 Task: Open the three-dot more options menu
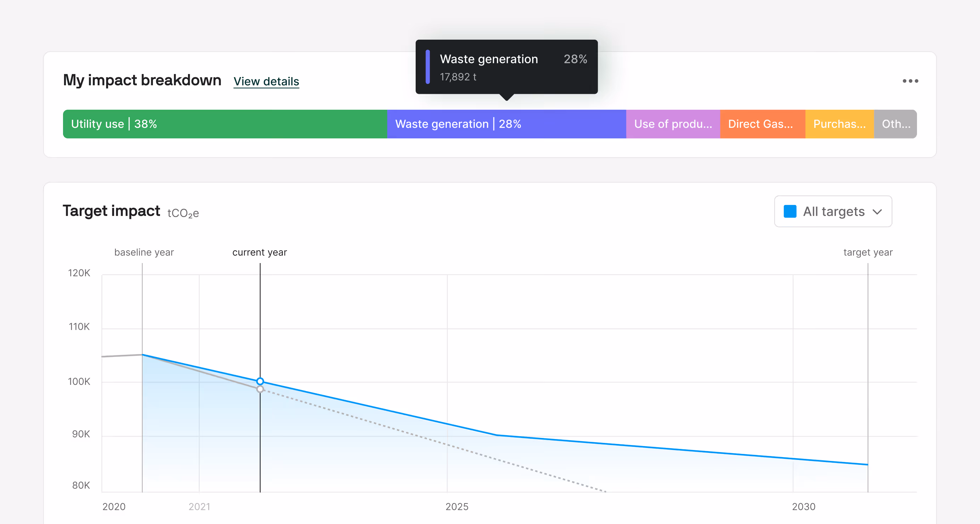[910, 81]
